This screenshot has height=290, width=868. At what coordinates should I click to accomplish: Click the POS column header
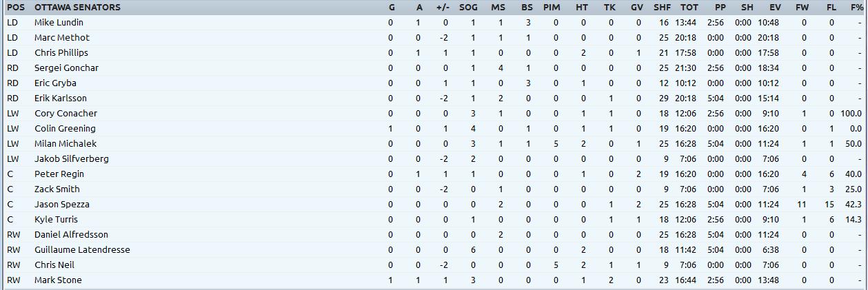pyautogui.click(x=16, y=7)
